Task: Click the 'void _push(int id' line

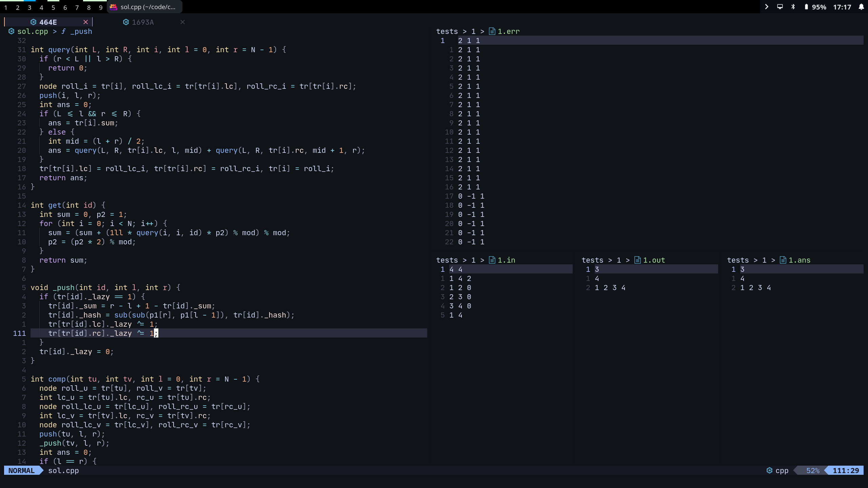Action: 105,287
